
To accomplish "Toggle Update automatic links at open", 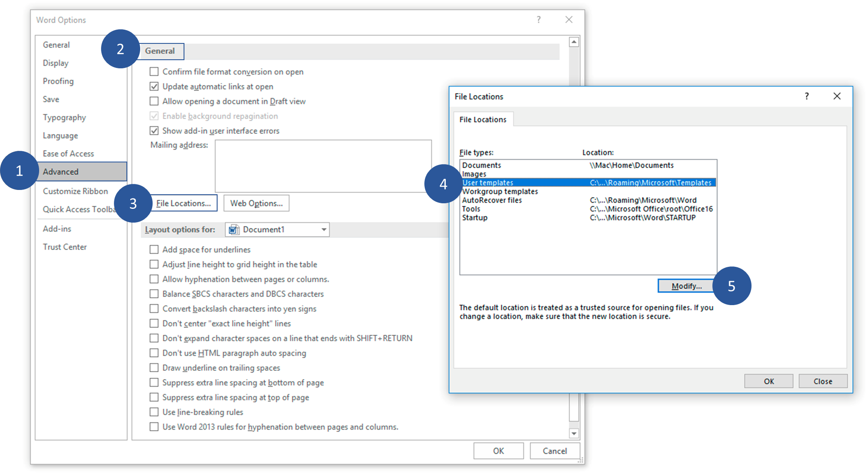I will (153, 86).
